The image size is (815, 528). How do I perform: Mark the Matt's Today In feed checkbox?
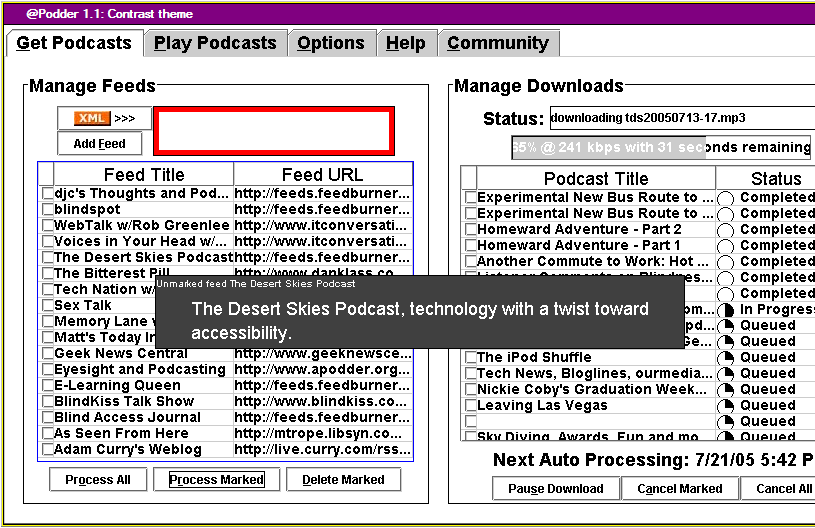point(48,338)
